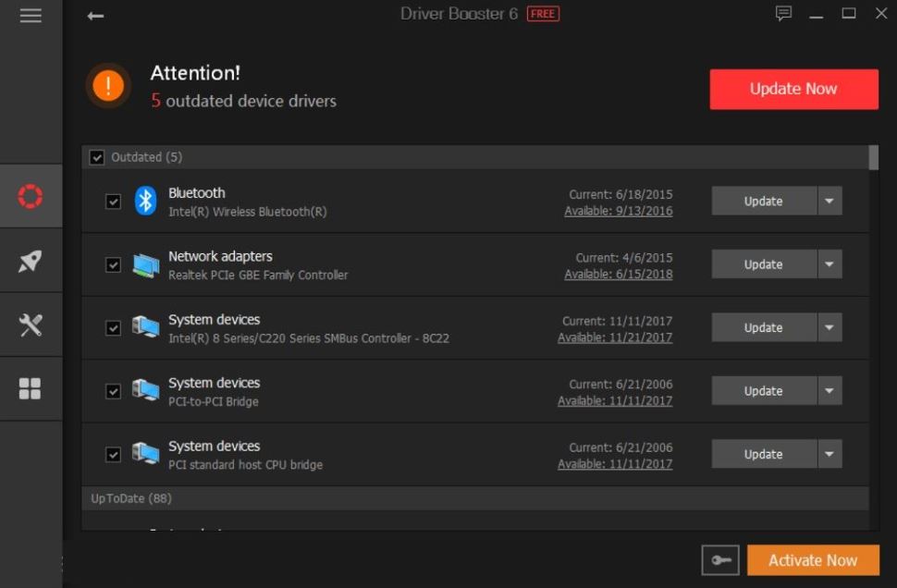Open the Boost rocket sidebar icon

[x=31, y=261]
